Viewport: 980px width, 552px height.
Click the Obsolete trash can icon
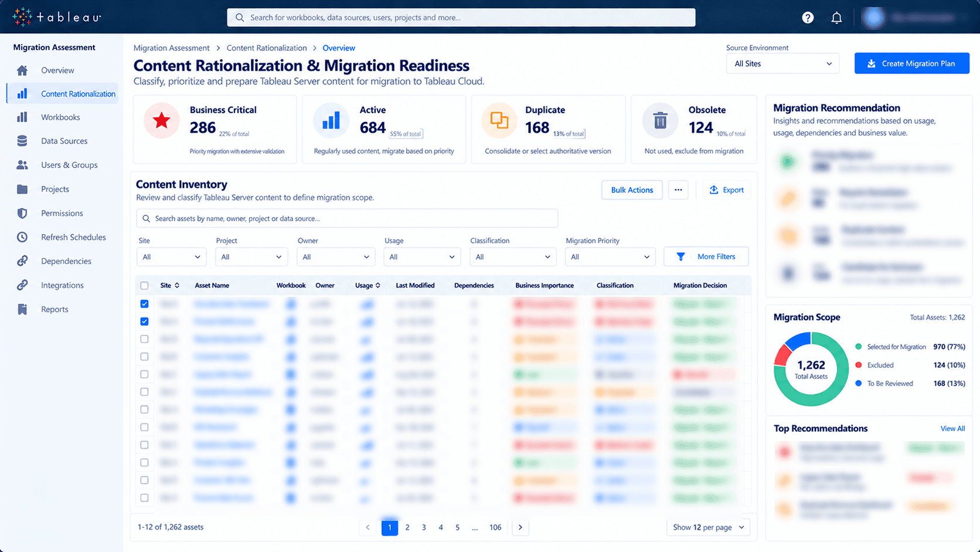[x=660, y=120]
